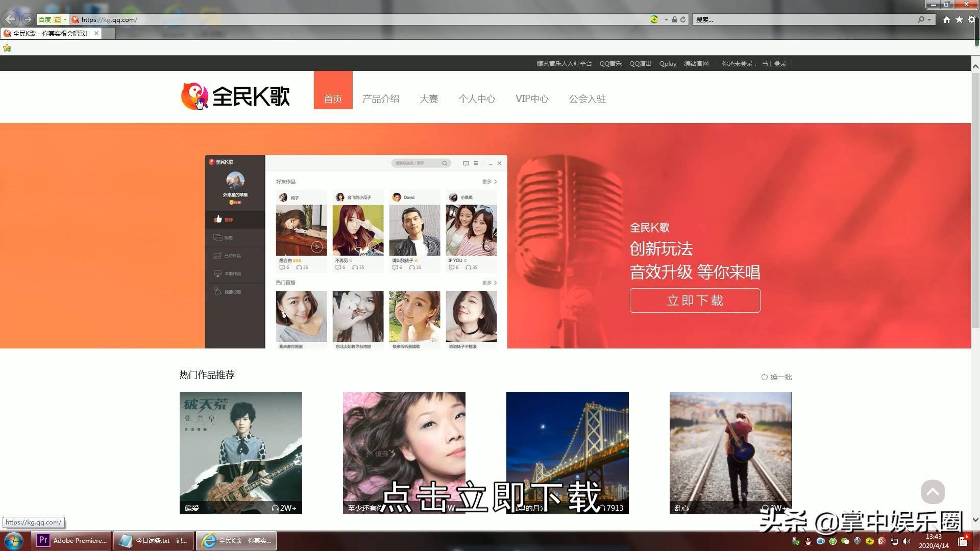Click the desktop app preview image in banner
980x551 pixels.
(356, 252)
